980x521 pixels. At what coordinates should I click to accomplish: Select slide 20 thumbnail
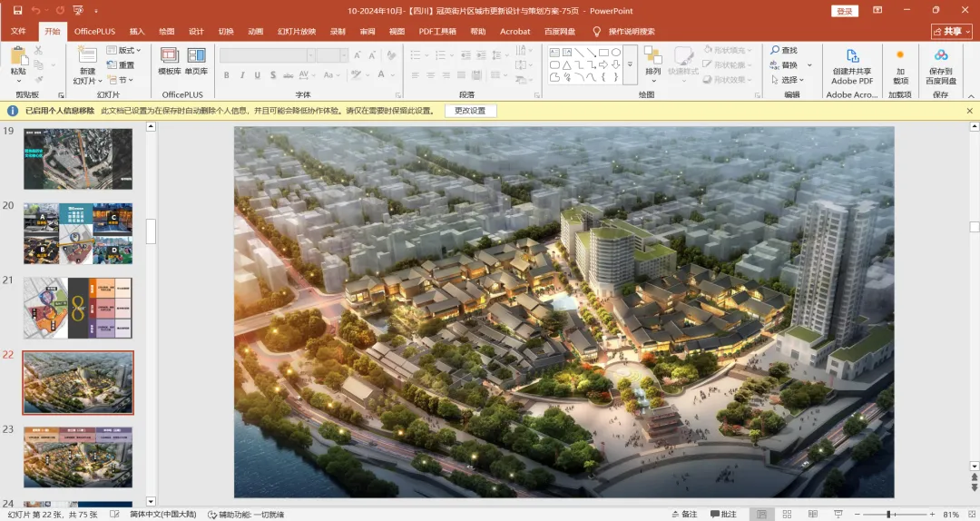(x=78, y=233)
